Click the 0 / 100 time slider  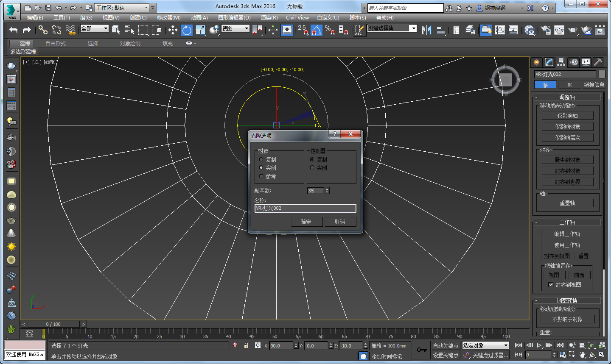53,324
